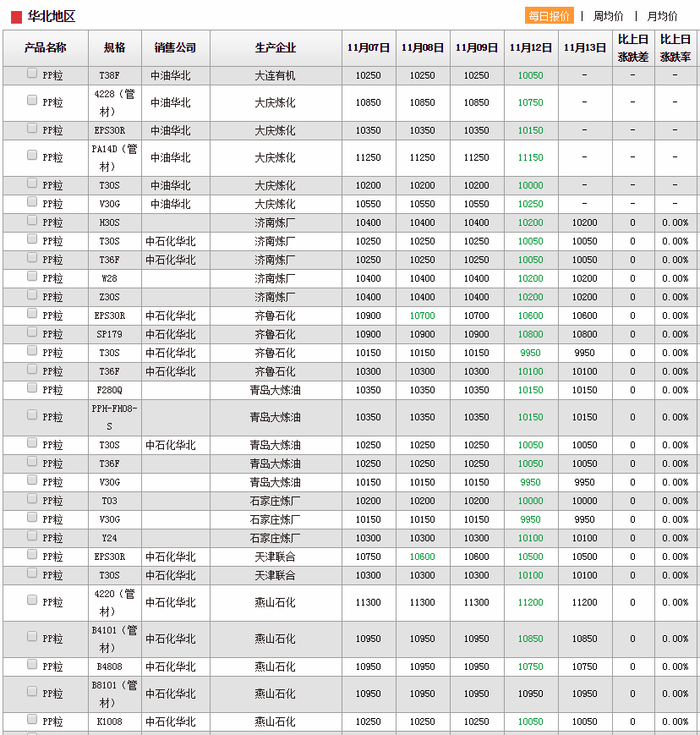Switch to the 每日报价 tab
The image size is (700, 735).
[550, 16]
